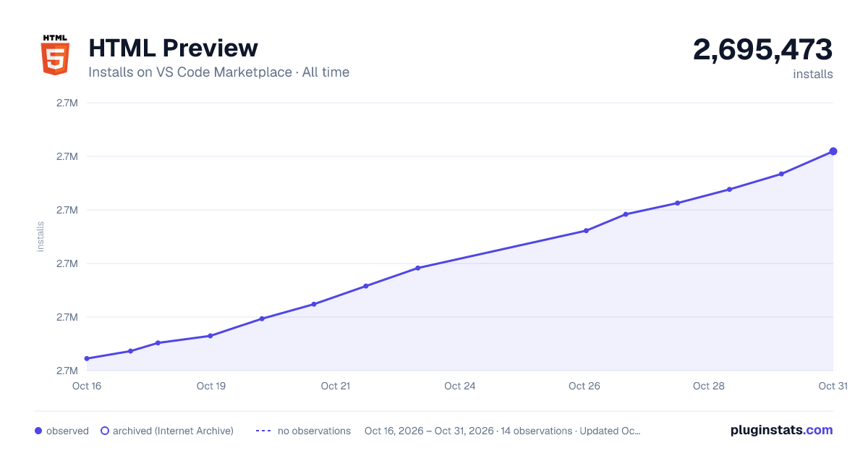Click the 'Oct 26' axis label
This screenshot has width=868, height=456.
[x=584, y=386]
